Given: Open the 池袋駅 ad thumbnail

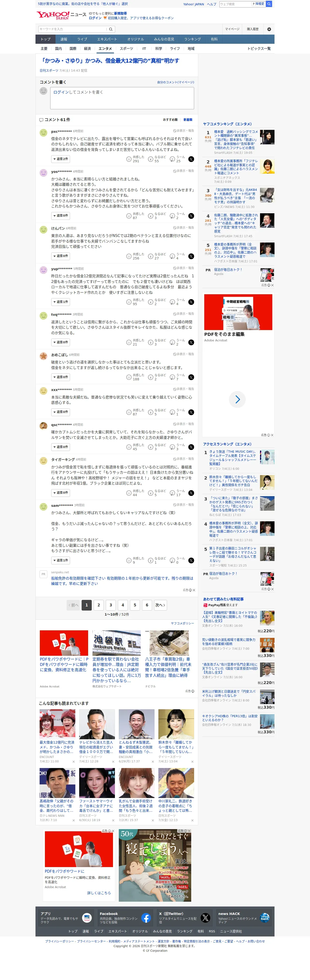Looking at the screenshot, I should click(x=117, y=643).
